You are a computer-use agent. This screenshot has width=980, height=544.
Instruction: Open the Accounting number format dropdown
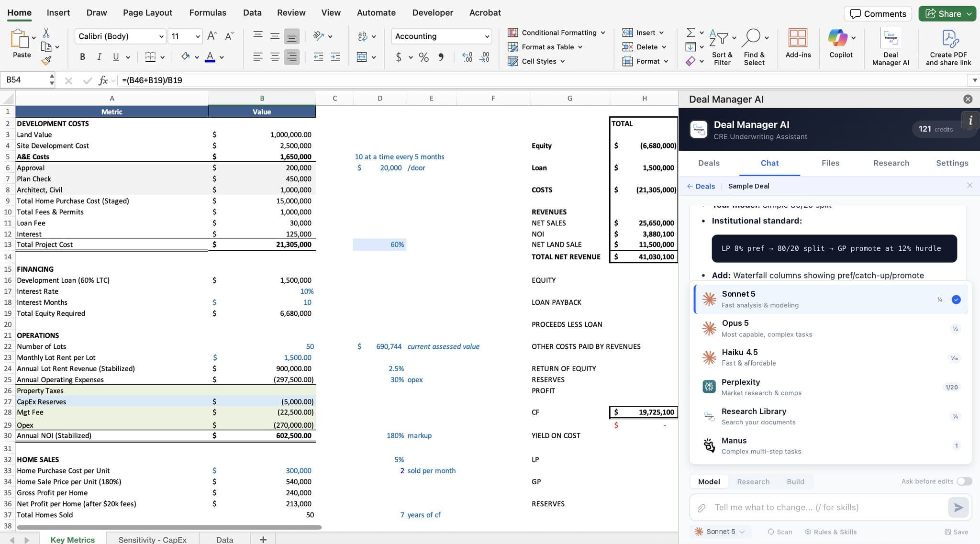pos(487,36)
